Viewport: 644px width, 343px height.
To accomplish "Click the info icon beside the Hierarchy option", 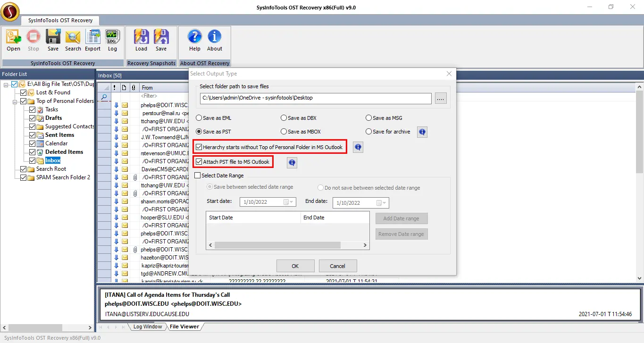I will point(358,148).
